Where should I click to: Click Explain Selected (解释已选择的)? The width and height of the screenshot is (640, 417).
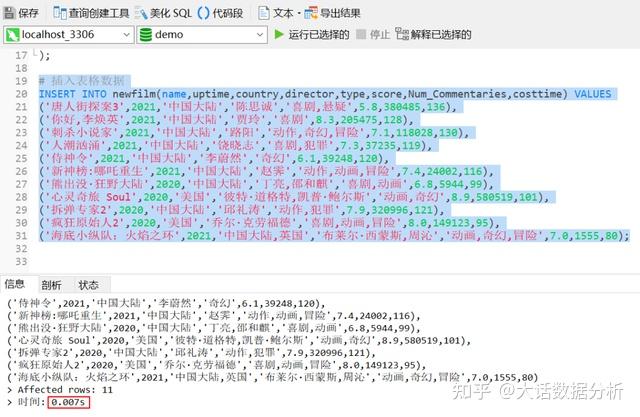(x=433, y=35)
